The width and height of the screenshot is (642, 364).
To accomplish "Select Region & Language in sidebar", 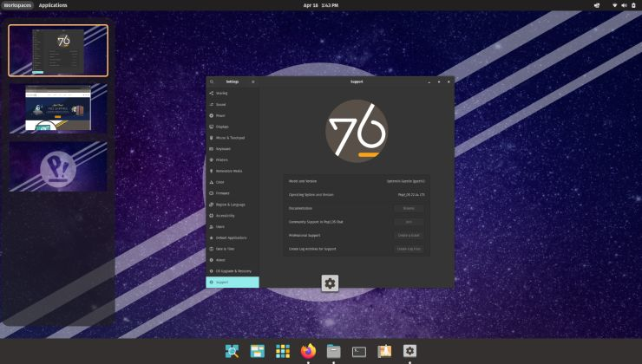I will click(233, 204).
